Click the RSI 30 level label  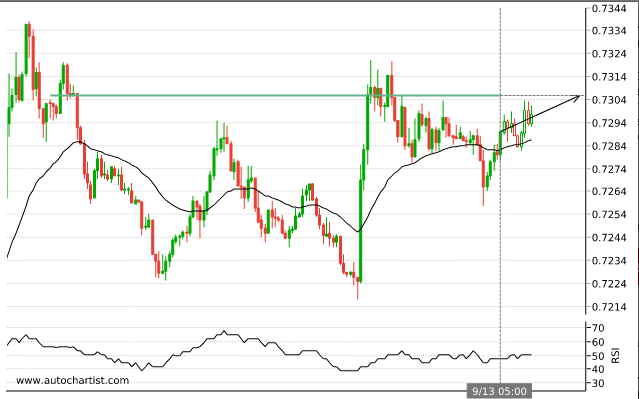[x=598, y=384]
